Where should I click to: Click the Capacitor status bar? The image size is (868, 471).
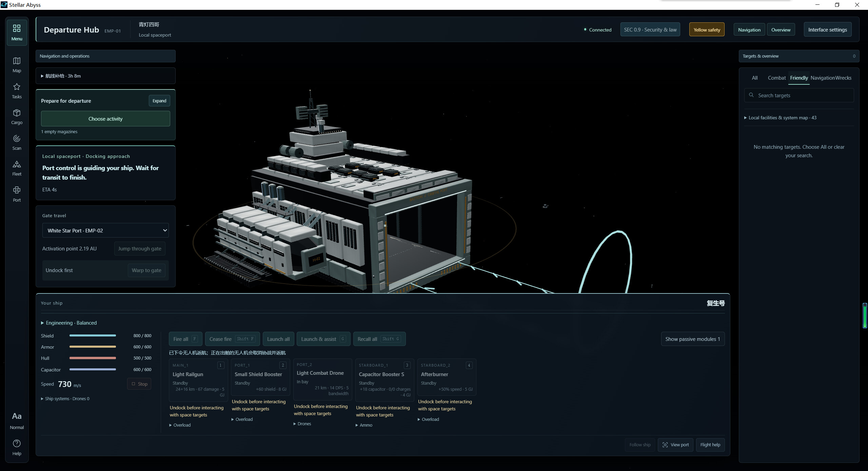[93, 369]
